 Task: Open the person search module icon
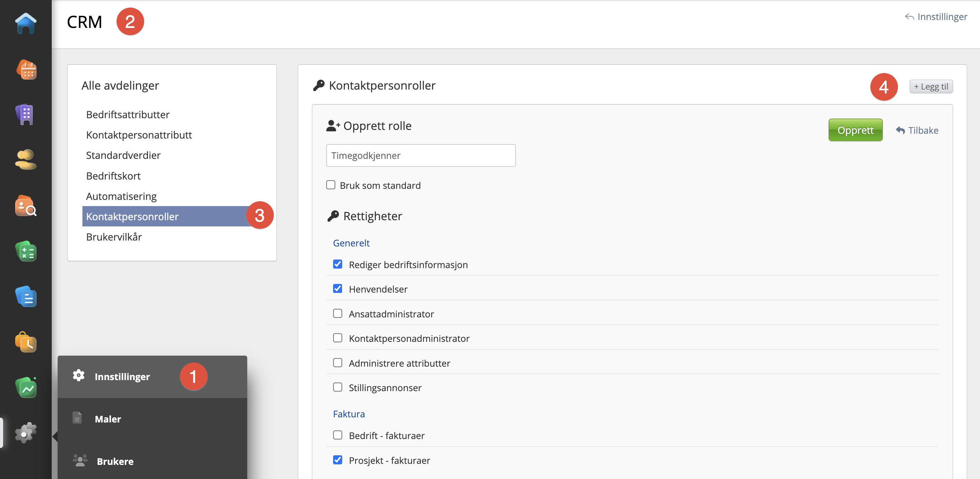coord(26,206)
